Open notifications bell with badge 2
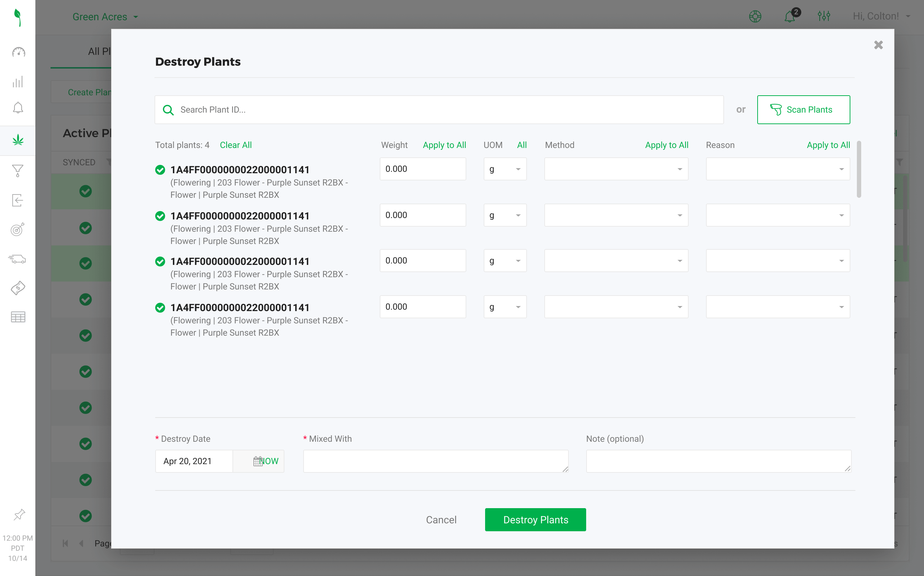 tap(790, 16)
